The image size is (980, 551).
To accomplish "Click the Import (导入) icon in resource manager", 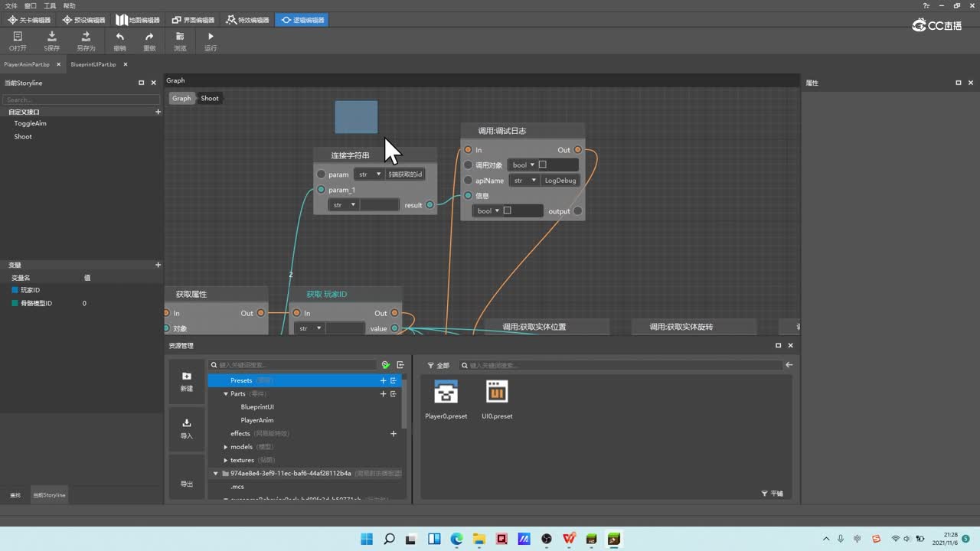I will click(187, 423).
